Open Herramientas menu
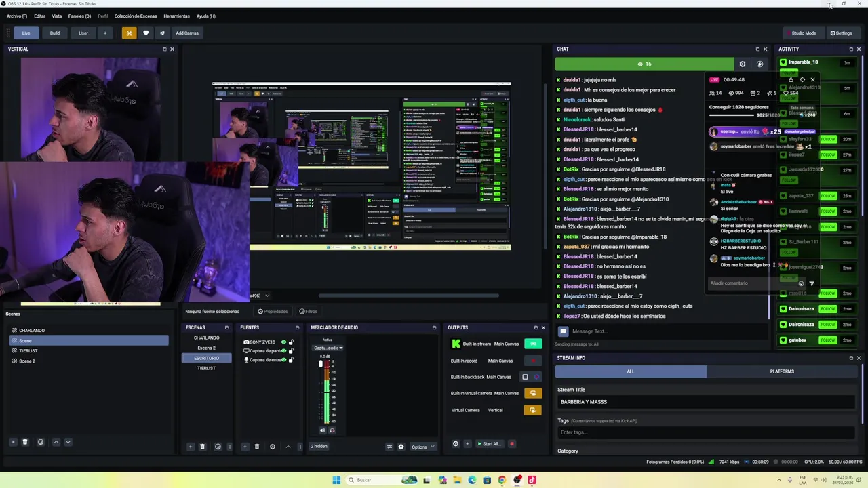Viewport: 868px width, 488px height. point(176,16)
